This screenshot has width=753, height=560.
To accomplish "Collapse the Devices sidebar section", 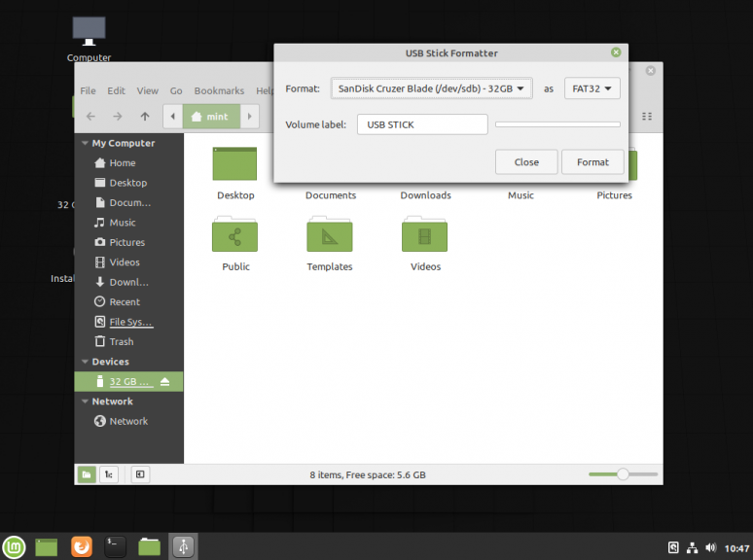I will pos(85,362).
